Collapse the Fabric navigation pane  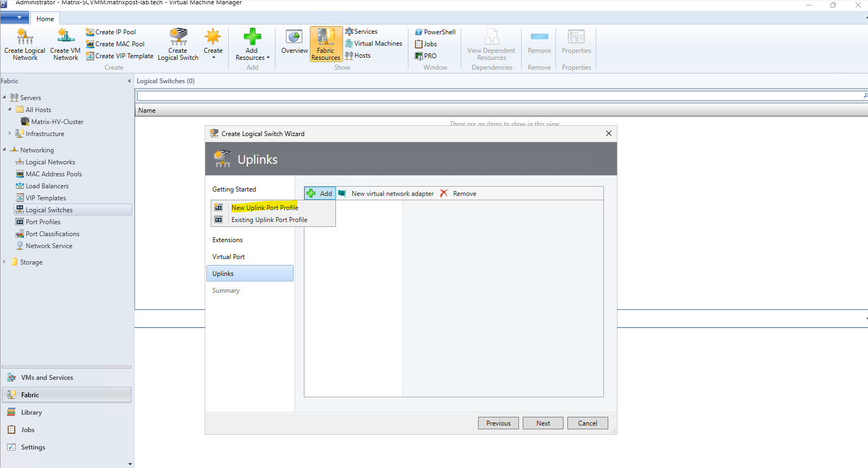[130, 81]
